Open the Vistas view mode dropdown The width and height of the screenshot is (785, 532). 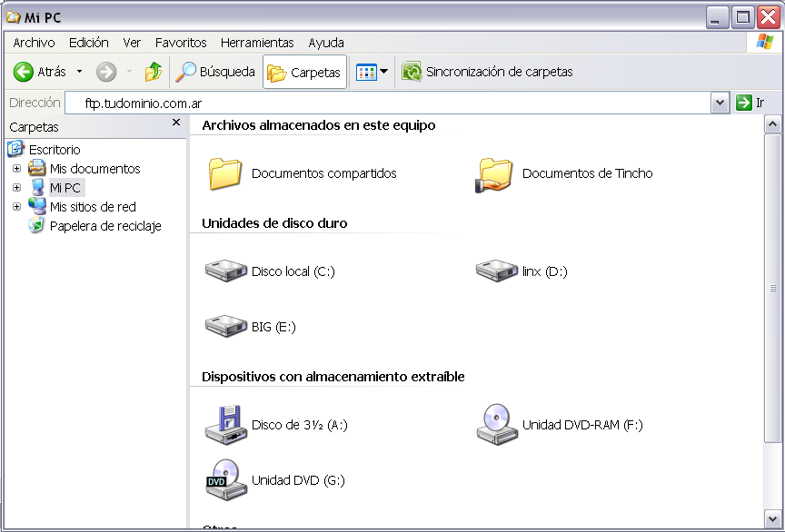[x=372, y=72]
